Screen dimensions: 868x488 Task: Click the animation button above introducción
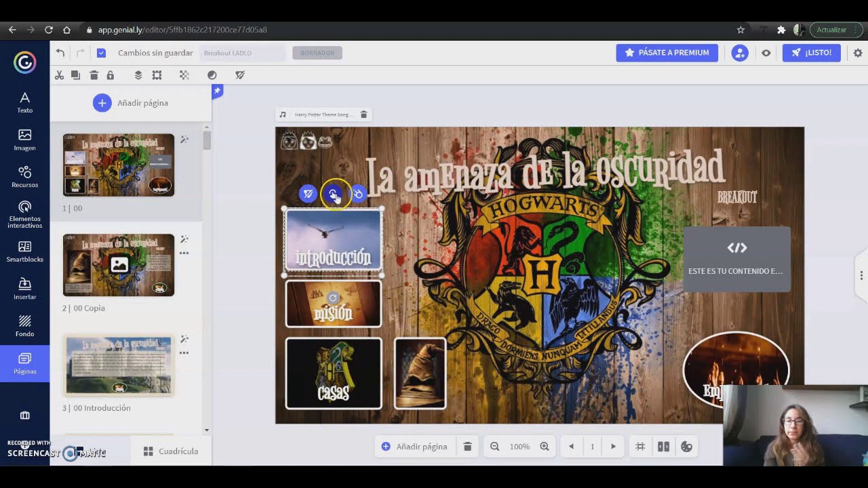(309, 194)
